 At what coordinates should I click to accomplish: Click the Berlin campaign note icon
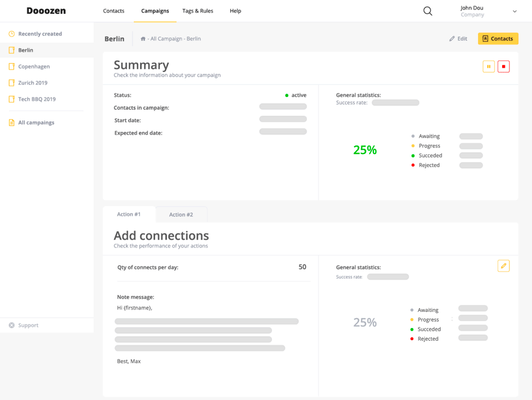click(12, 50)
